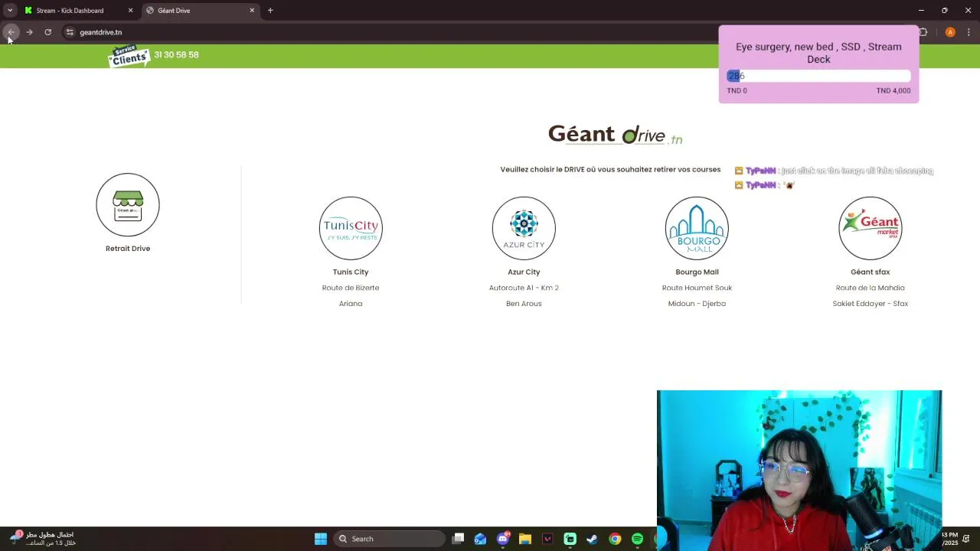Viewport: 980px width, 551px height.
Task: Open the notification bell in the system tray
Action: tap(968, 539)
